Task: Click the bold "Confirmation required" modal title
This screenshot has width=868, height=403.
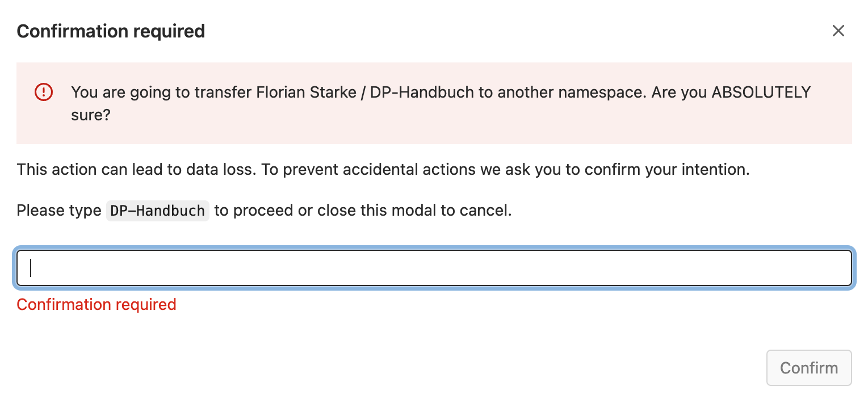Action: 111,31
